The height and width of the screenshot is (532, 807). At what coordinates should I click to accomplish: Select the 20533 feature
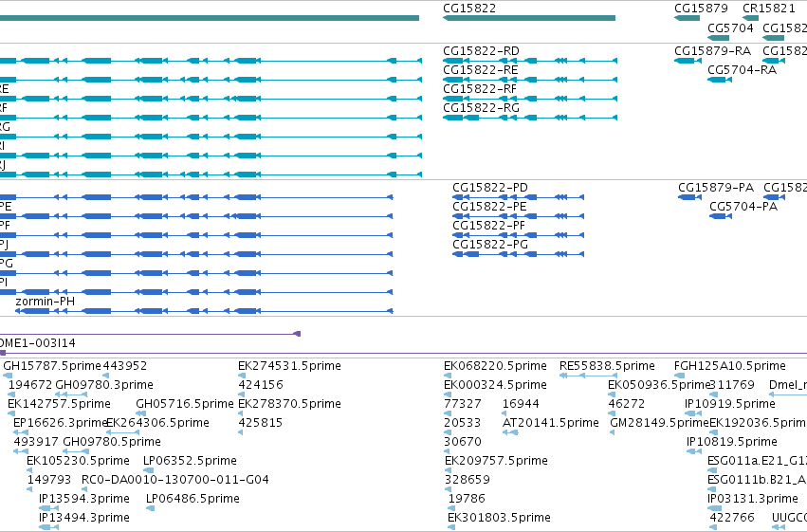click(448, 432)
